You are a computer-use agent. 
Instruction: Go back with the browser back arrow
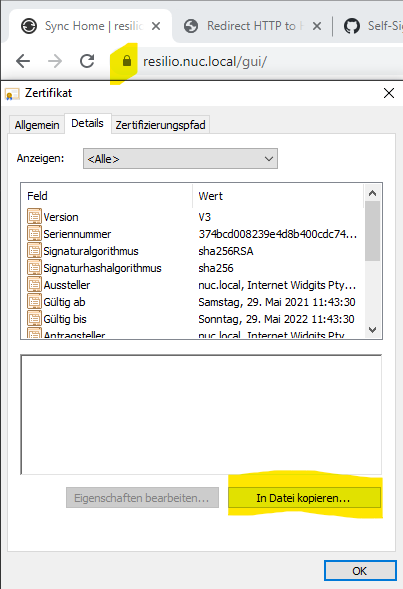pyautogui.click(x=23, y=61)
